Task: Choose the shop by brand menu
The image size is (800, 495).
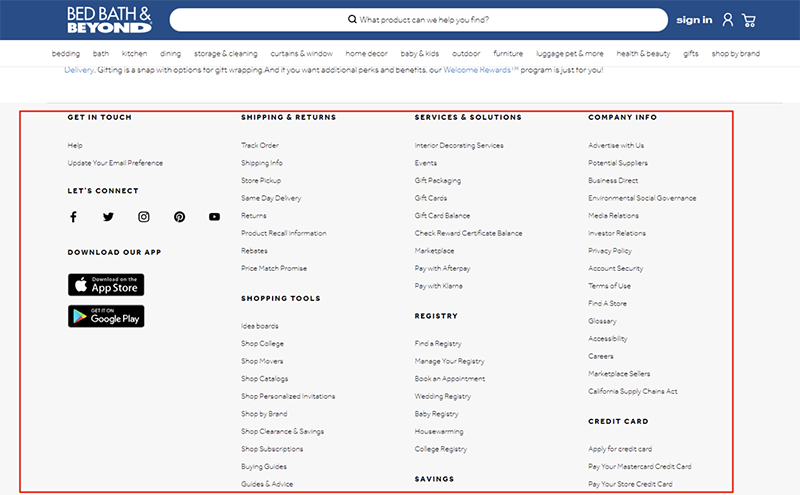Action: pos(735,53)
